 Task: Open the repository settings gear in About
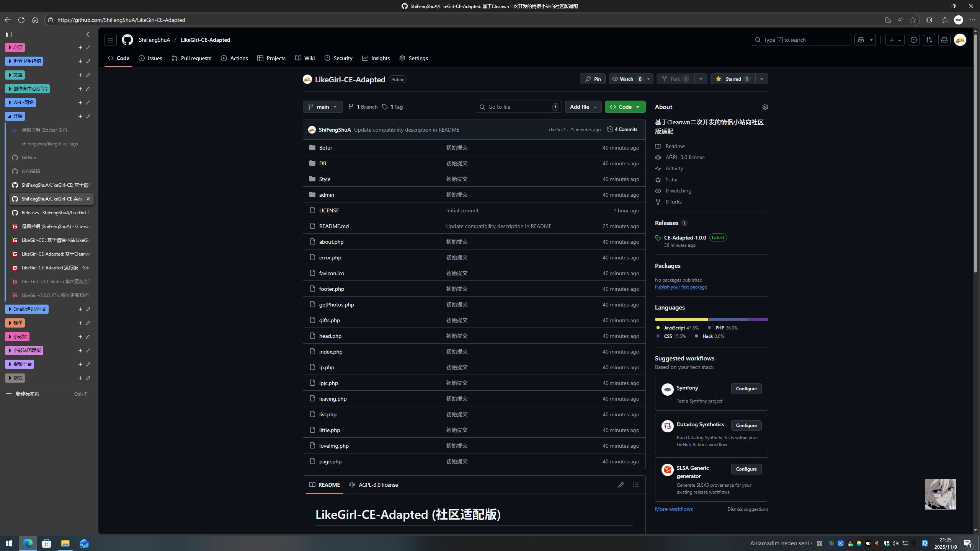click(x=765, y=107)
